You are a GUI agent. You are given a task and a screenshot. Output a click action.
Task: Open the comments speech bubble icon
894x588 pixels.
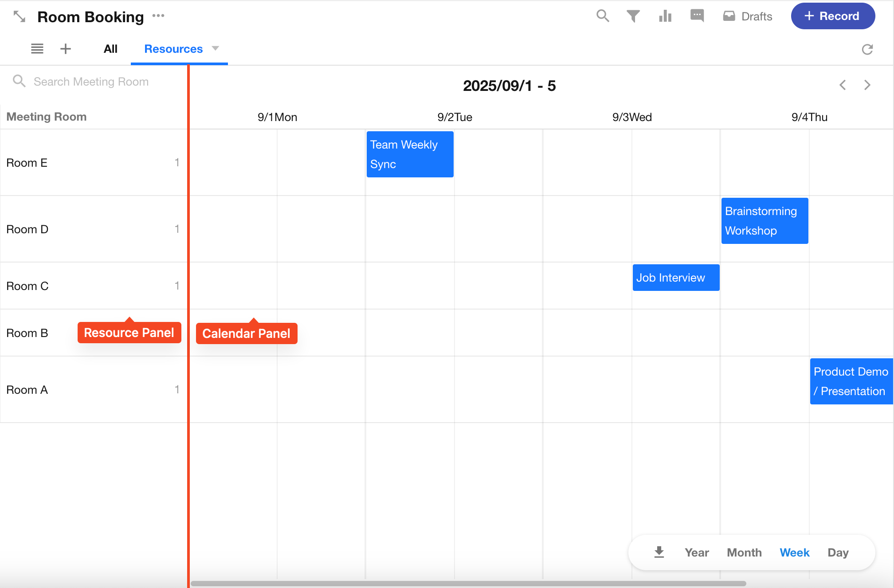tap(697, 16)
